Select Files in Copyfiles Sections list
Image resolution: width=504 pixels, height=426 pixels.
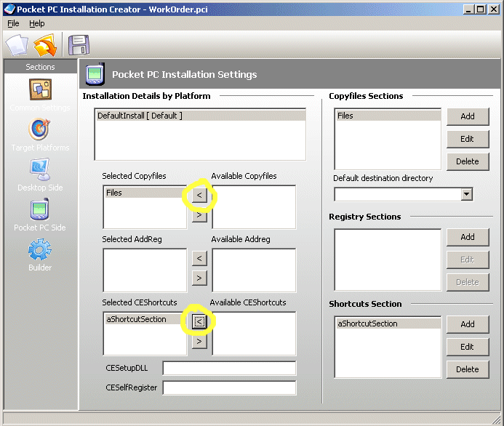388,116
